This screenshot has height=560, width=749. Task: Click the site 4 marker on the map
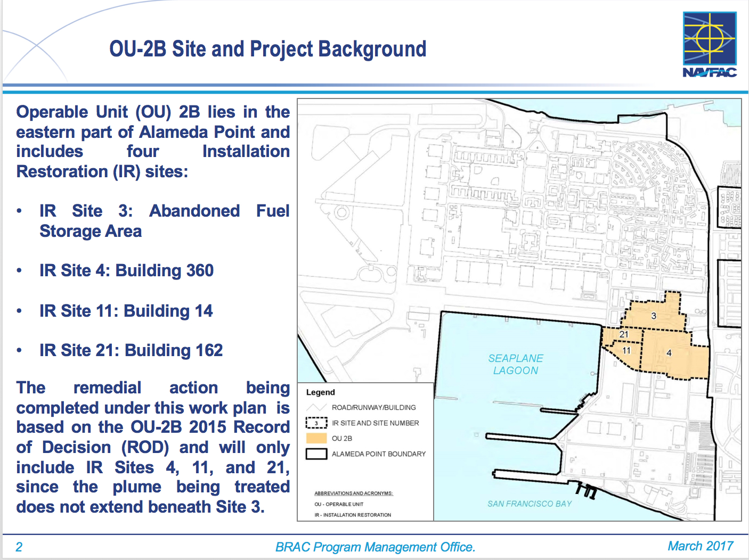(x=669, y=353)
